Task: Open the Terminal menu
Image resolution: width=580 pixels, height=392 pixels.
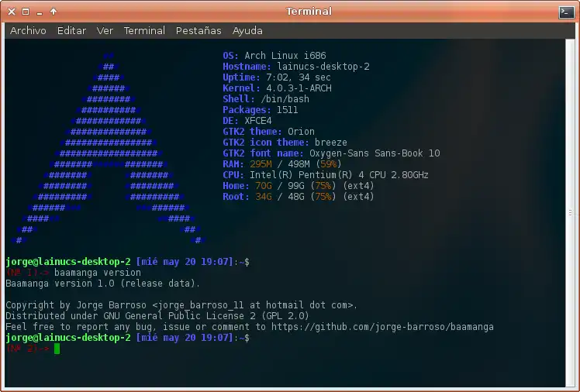Action: (x=144, y=31)
